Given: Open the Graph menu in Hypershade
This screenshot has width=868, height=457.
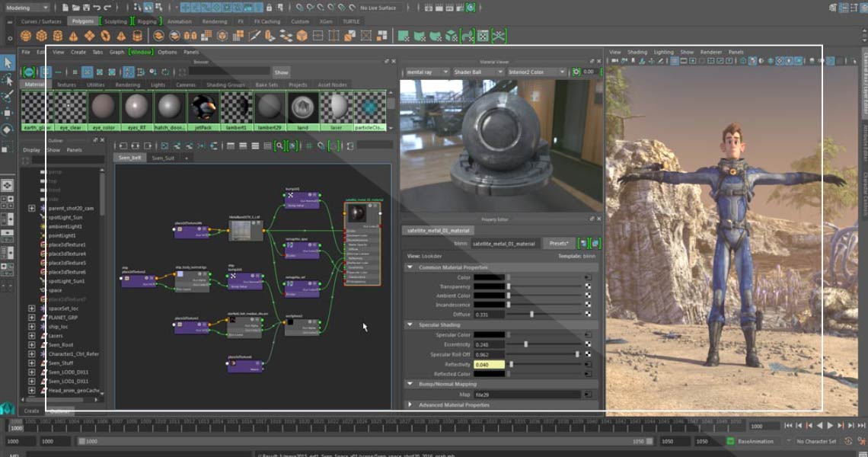Looking at the screenshot, I should [x=118, y=53].
